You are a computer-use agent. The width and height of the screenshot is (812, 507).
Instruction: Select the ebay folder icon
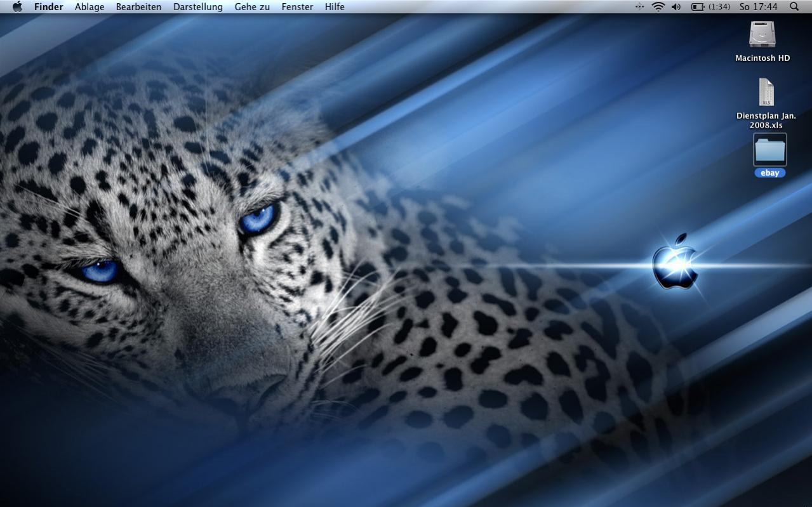tap(770, 150)
